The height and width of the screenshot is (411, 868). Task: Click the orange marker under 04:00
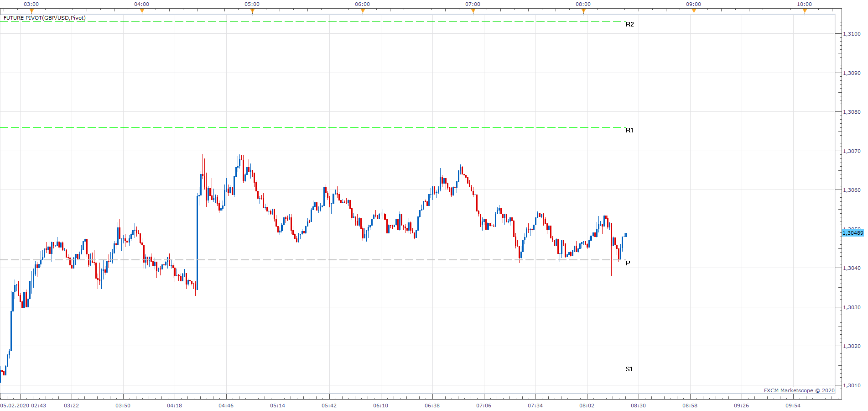coord(142,11)
